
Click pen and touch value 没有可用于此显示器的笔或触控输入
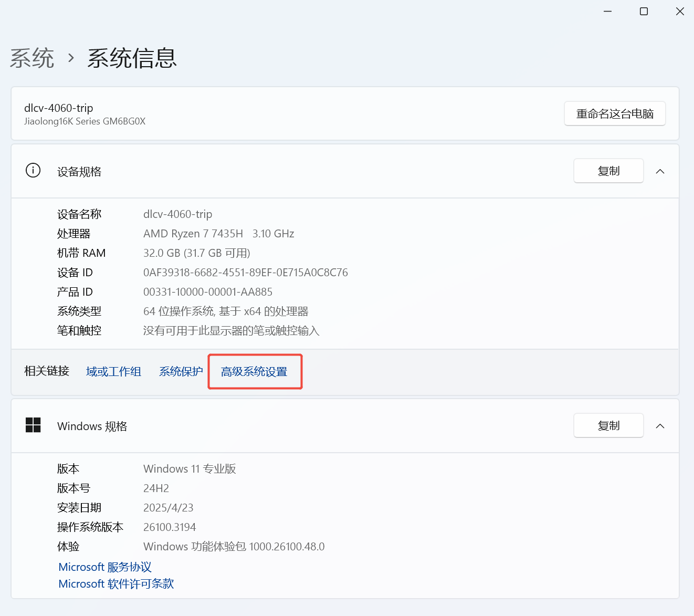point(232,331)
